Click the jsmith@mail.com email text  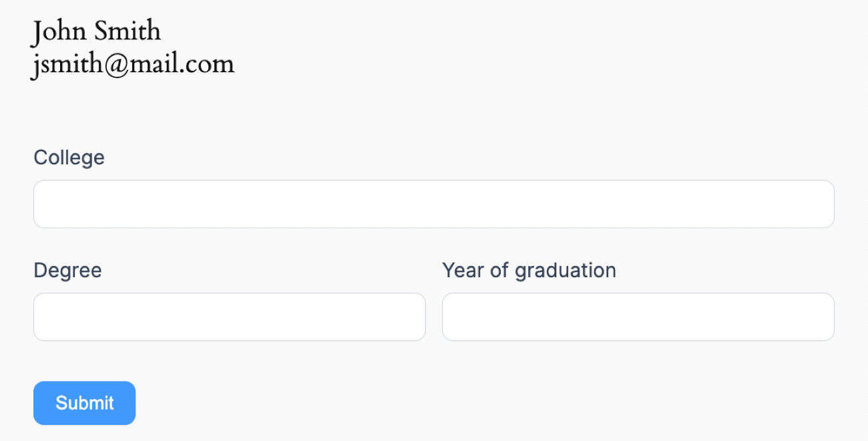click(134, 64)
